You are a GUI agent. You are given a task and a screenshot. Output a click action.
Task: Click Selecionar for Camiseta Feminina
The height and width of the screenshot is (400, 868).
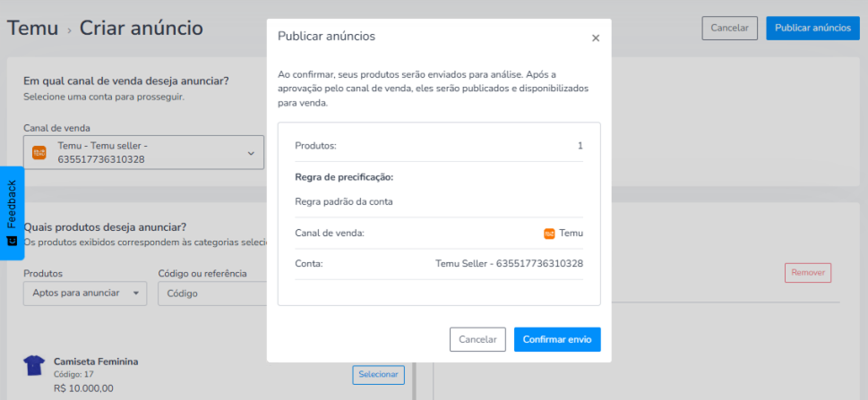(x=379, y=375)
